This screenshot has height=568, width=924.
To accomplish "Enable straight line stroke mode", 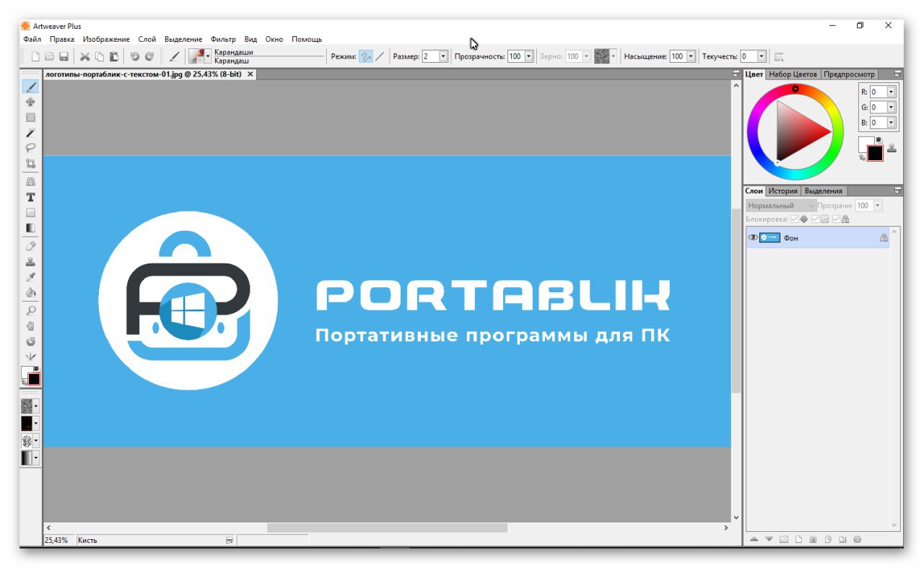I will [x=380, y=56].
